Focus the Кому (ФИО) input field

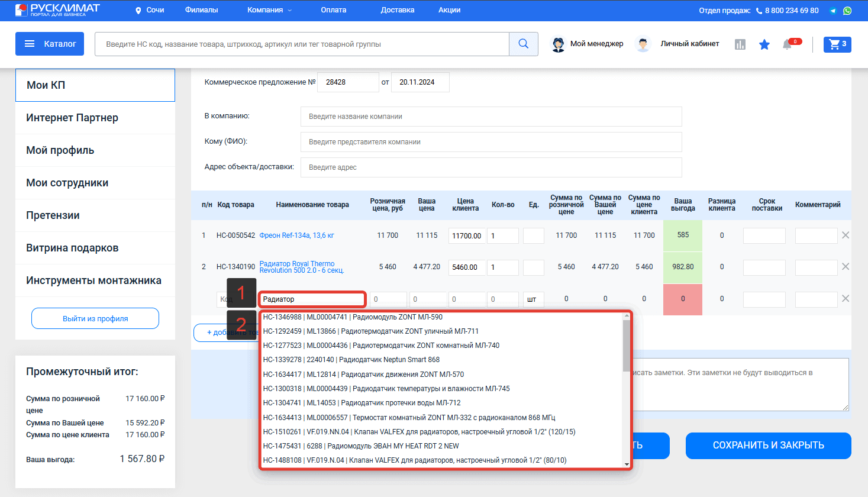(x=491, y=142)
